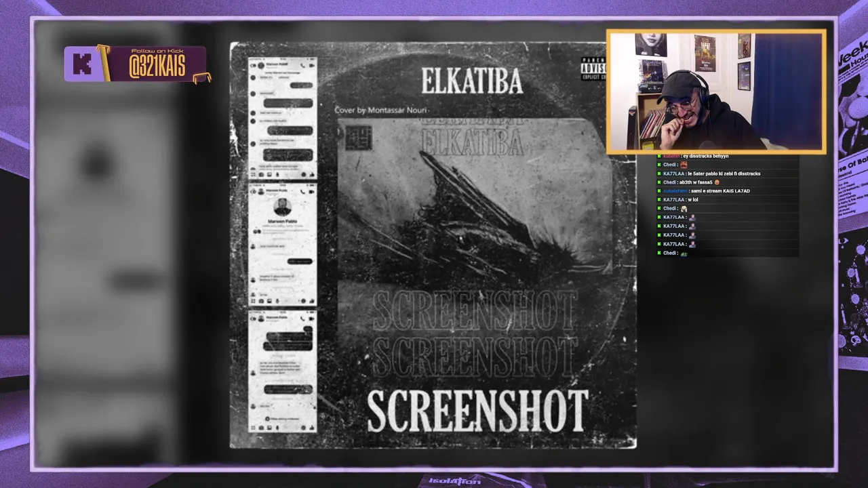The image size is (868, 488).
Task: Click the large white 'SCREENSHOT' title
Action: coord(477,411)
